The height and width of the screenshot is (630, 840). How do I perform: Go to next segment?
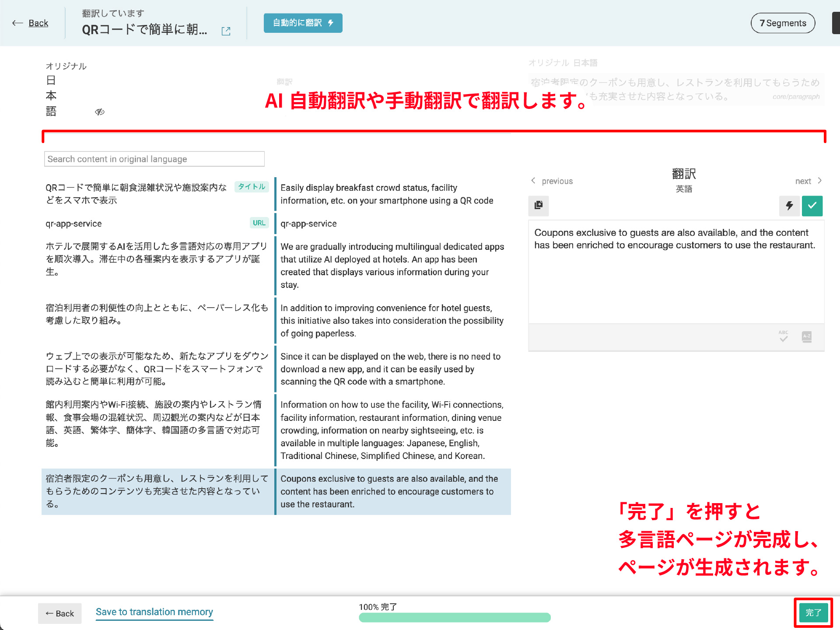tap(808, 181)
